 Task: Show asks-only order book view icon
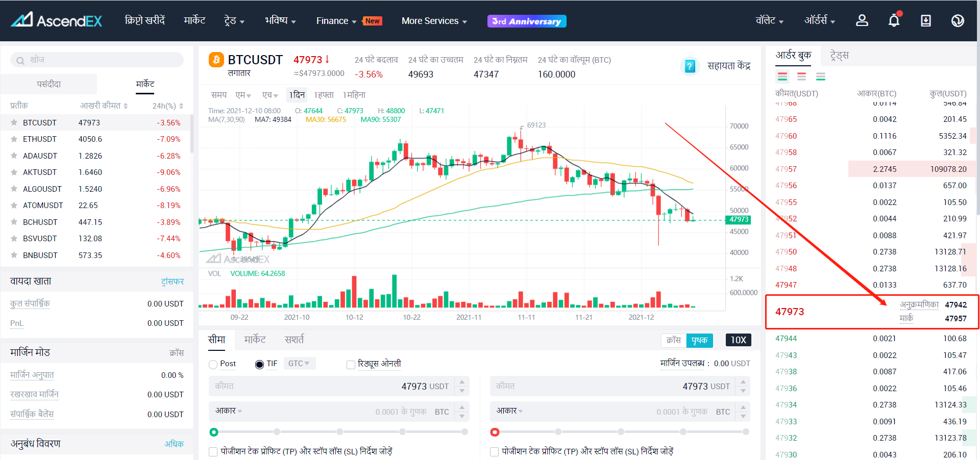(802, 76)
